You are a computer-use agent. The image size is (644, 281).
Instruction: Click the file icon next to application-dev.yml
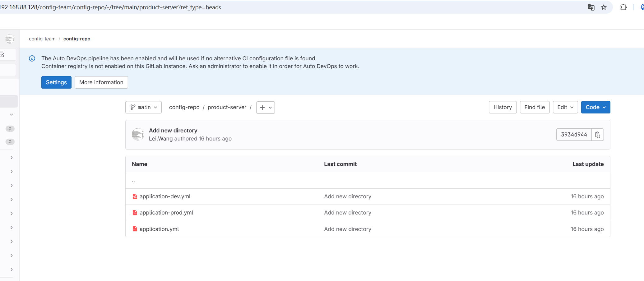135,196
